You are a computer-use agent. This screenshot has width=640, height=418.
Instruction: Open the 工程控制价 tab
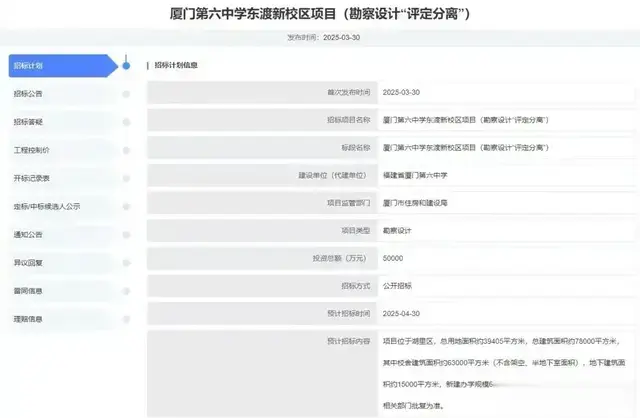coord(63,150)
